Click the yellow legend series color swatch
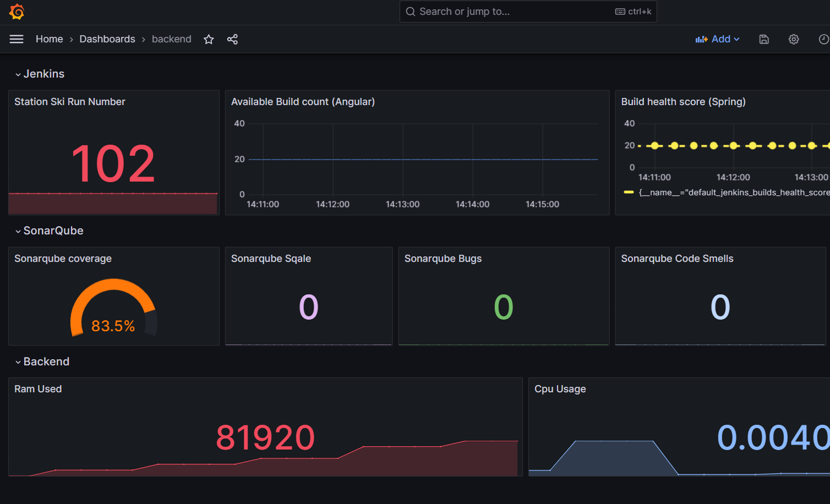The height and width of the screenshot is (504, 830). (x=629, y=193)
